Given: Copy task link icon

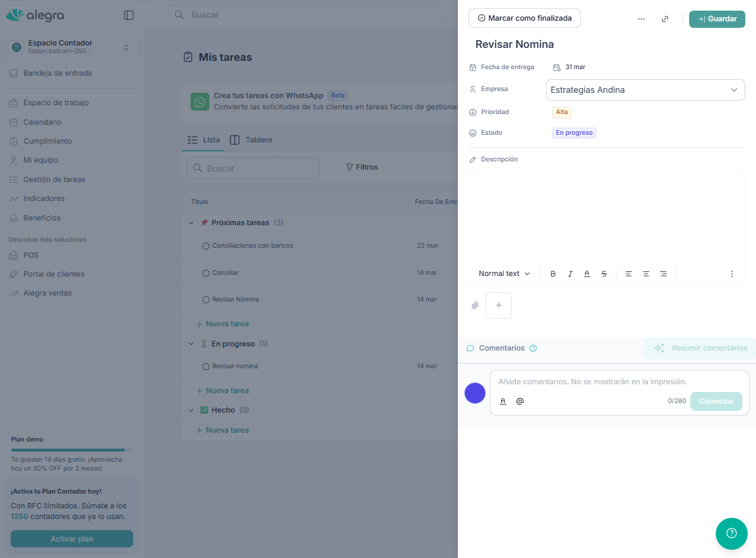Looking at the screenshot, I should coord(665,19).
